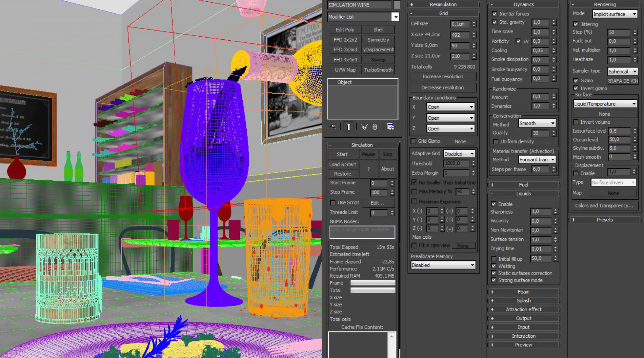Collapse the Liquids rollout
Image resolution: width=644 pixels, height=358 pixels.
coord(523,194)
